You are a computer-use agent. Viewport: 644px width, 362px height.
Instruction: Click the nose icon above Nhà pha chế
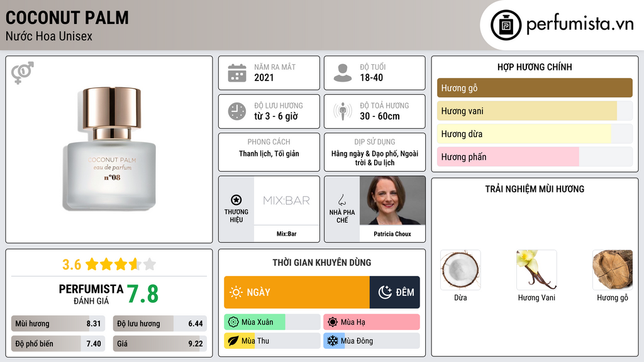coord(341,200)
